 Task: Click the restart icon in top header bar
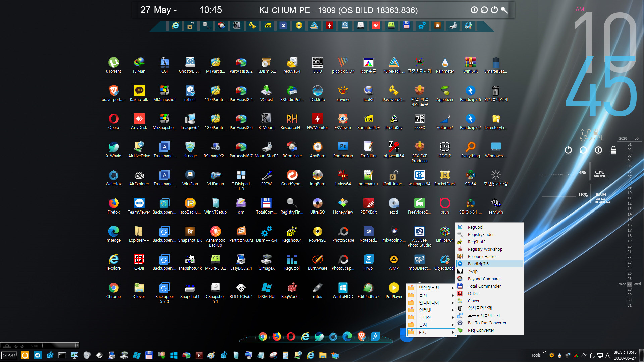[484, 10]
